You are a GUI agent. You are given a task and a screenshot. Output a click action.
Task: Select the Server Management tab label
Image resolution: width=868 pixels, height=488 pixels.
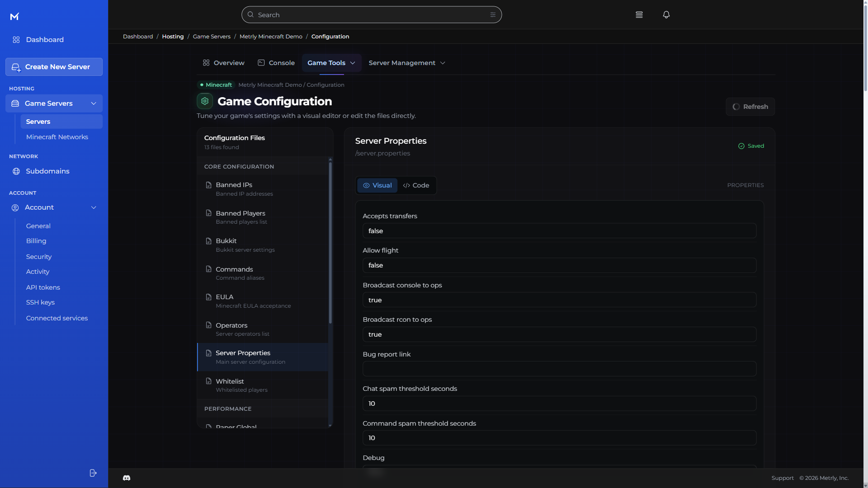[x=402, y=63]
